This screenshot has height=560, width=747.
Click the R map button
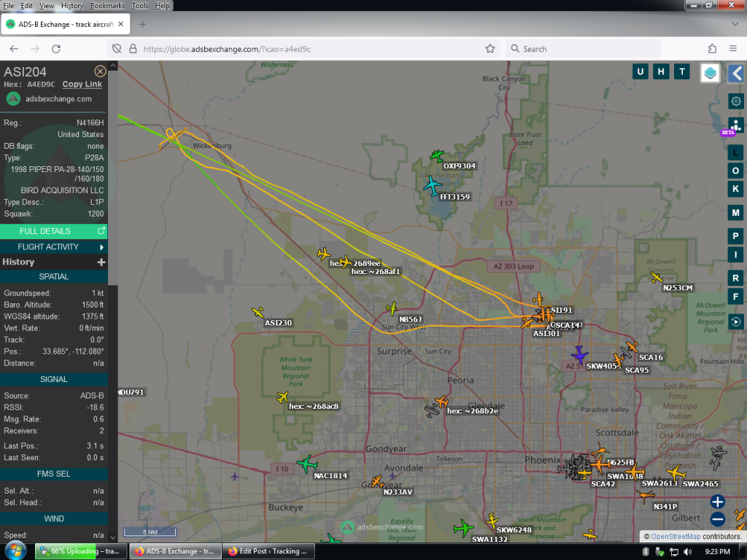(735, 278)
